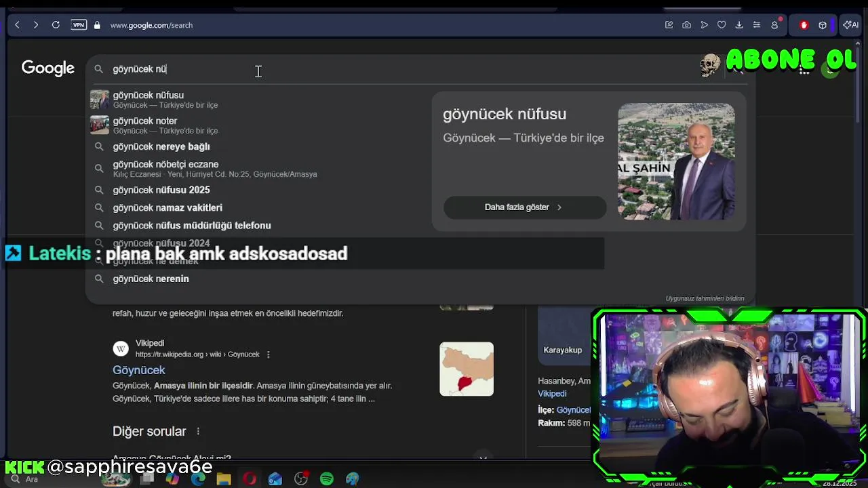Open the AI assistant button

pos(850,25)
